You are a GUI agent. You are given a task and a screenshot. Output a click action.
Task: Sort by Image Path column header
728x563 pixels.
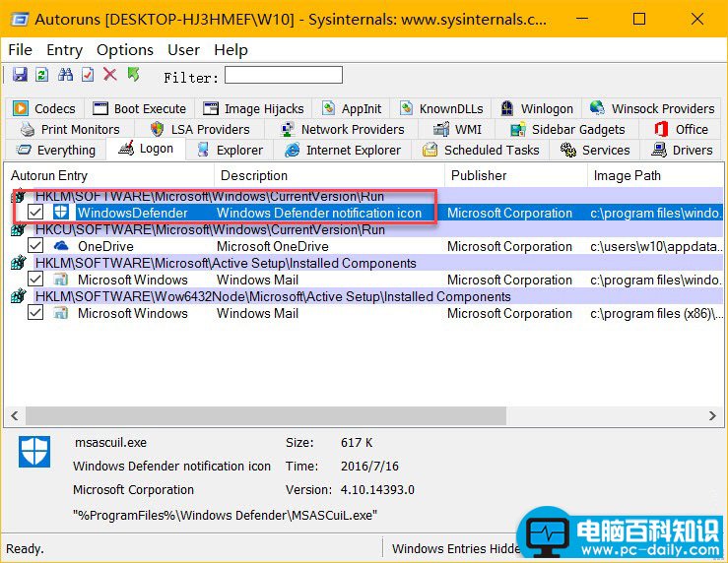pyautogui.click(x=655, y=175)
